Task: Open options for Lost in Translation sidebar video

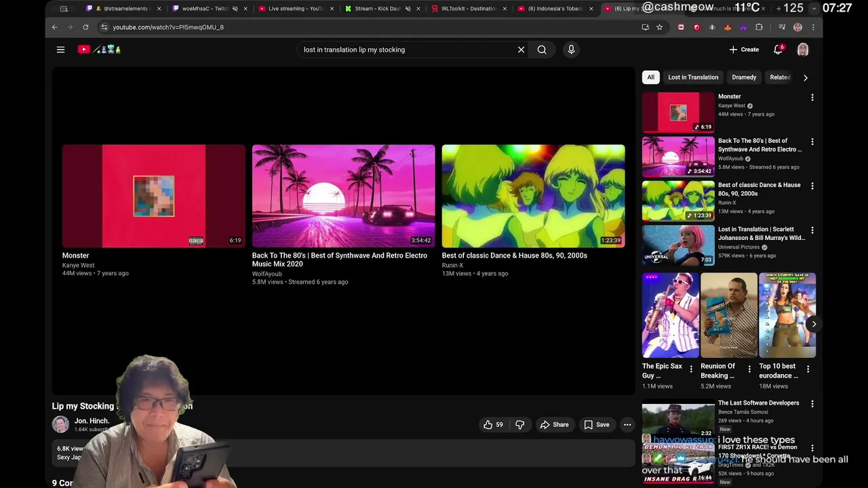Action: 812,230
